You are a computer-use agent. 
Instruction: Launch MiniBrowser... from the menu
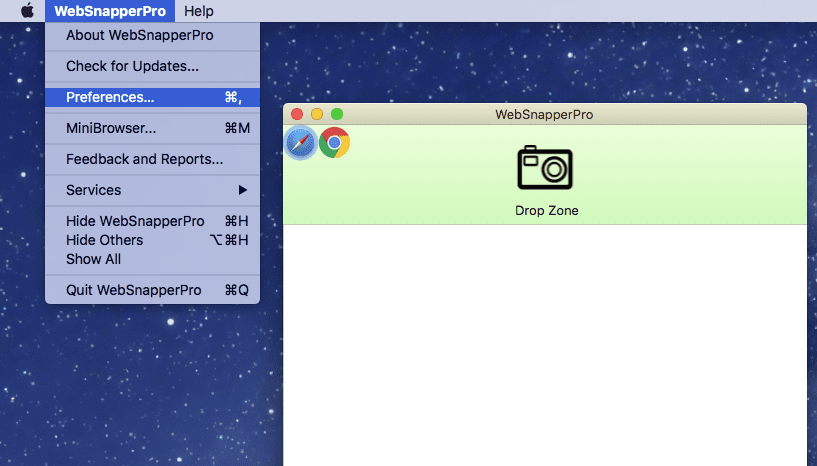click(152, 128)
